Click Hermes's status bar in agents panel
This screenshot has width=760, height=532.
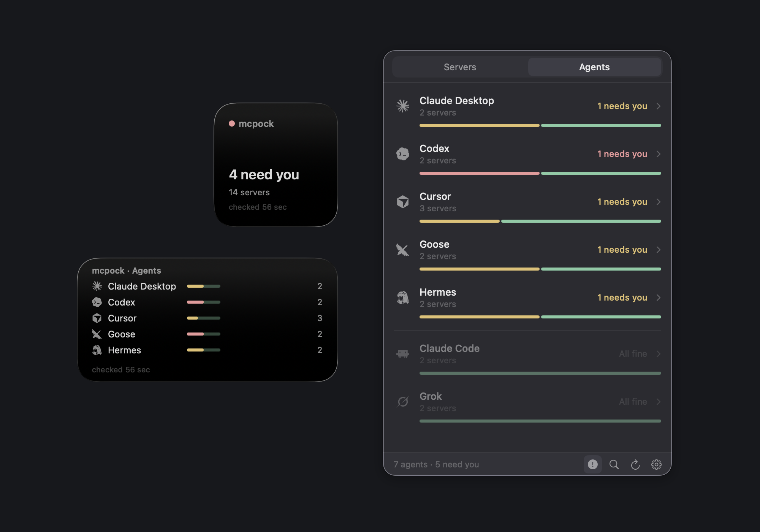(540, 317)
